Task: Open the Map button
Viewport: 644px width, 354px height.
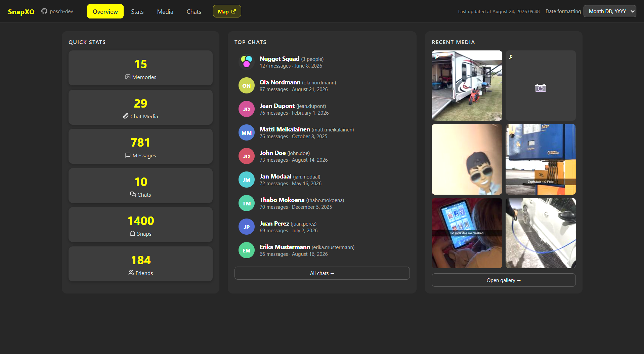Action: click(227, 11)
